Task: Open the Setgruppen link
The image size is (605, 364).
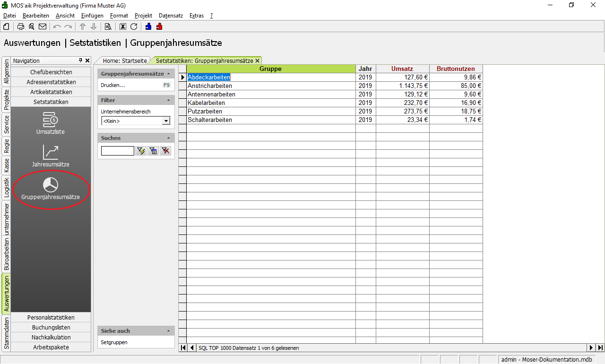Action: (114, 342)
